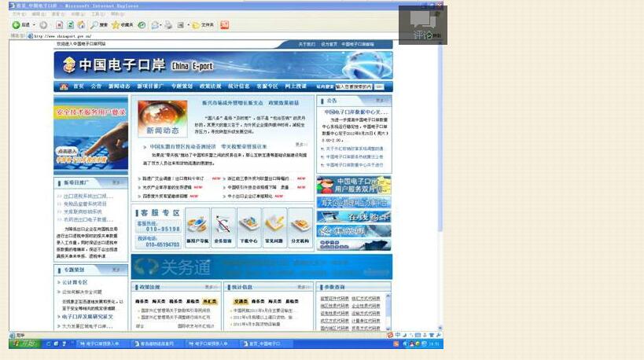Open 首页 in site navigation bar
Image resolution: width=644 pixels, height=360 pixels.
pyautogui.click(x=79, y=86)
